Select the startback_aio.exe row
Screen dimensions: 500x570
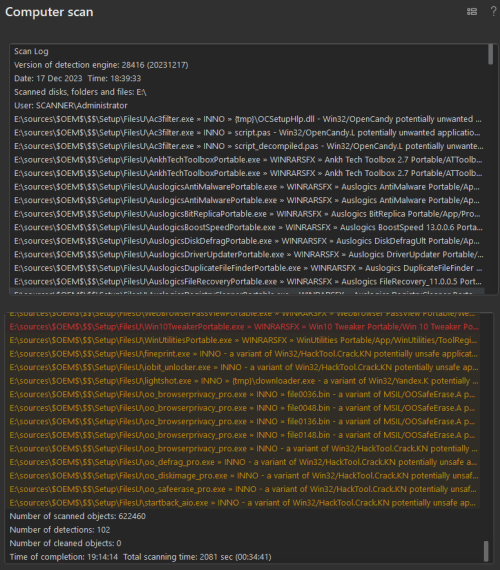[243, 503]
